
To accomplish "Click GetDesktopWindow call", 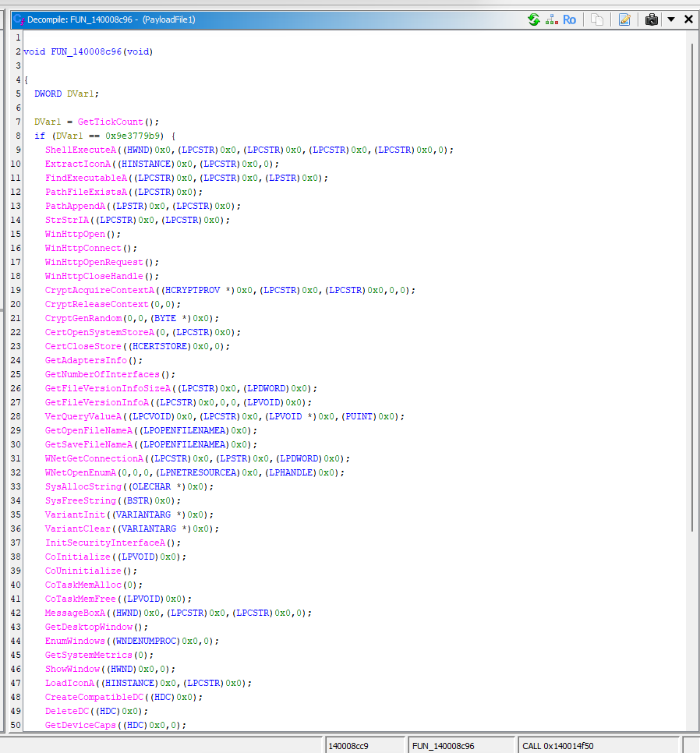I will pos(89,627).
